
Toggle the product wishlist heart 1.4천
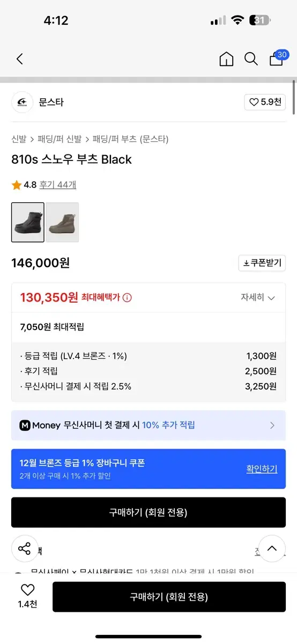[x=27, y=597]
